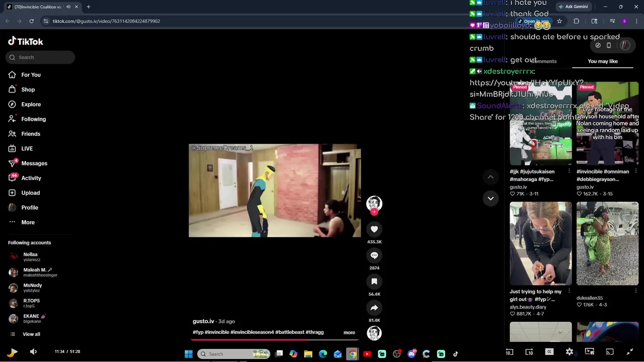Screen dimensions: 644x362
Task: Click the TikTok logo
Action: [26, 42]
